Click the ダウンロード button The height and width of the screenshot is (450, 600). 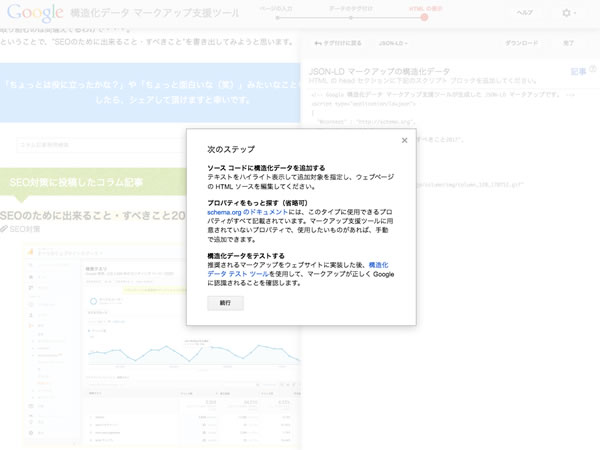click(x=522, y=43)
